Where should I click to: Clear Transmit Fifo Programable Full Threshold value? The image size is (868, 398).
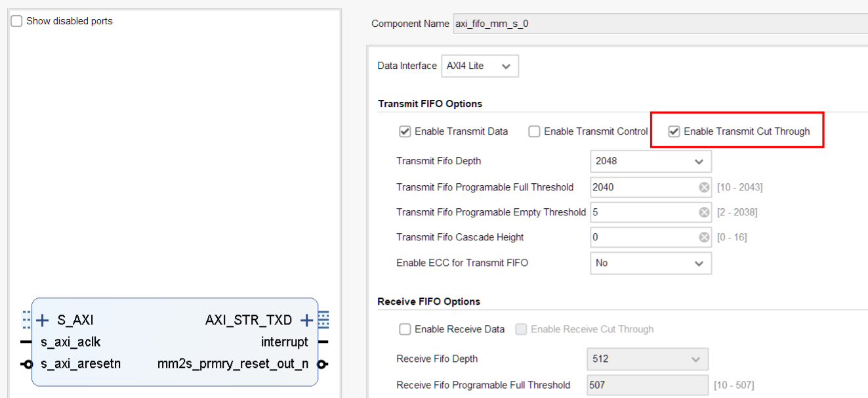click(x=704, y=187)
